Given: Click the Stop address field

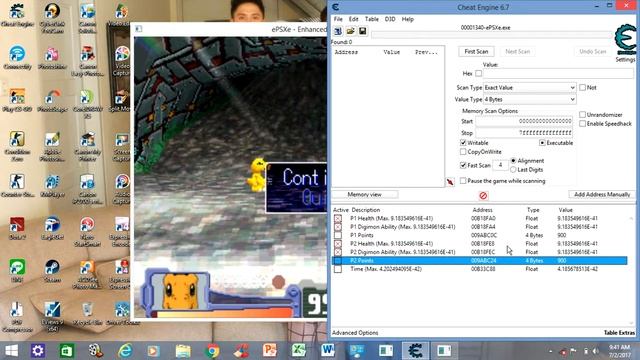Looking at the screenshot, I should (x=524, y=133).
